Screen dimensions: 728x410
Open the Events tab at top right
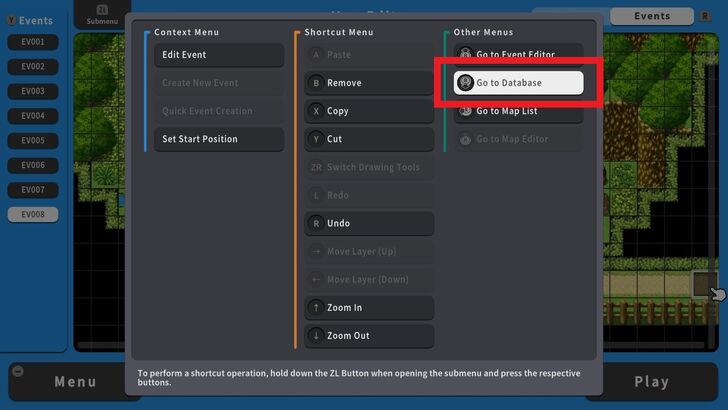point(652,16)
